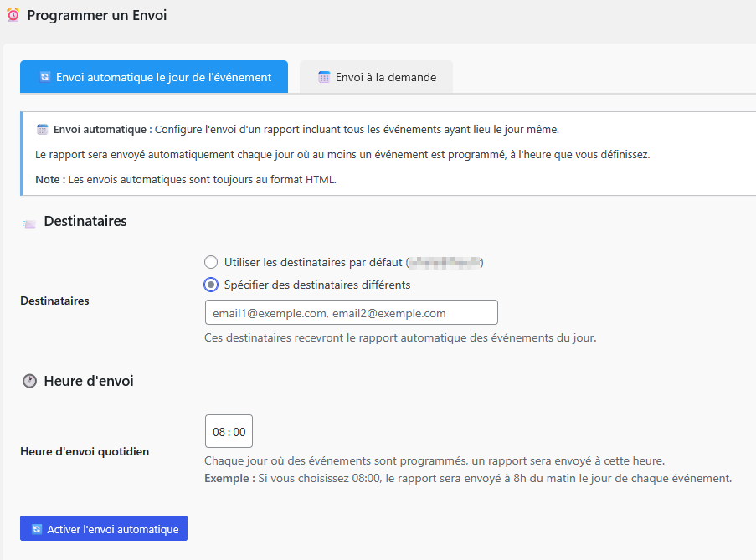Switch to Envoi automatique le jour de l'événement tab
Screen dimensions: 756x560
pyautogui.click(x=154, y=77)
